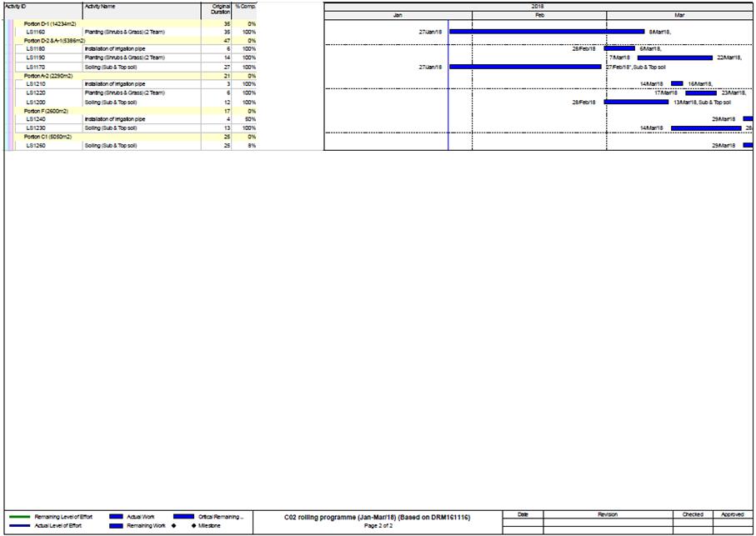Click the Remaining Level of Effort legend swatch
Image resolution: width=756 pixels, height=536 pixels.
pos(19,517)
